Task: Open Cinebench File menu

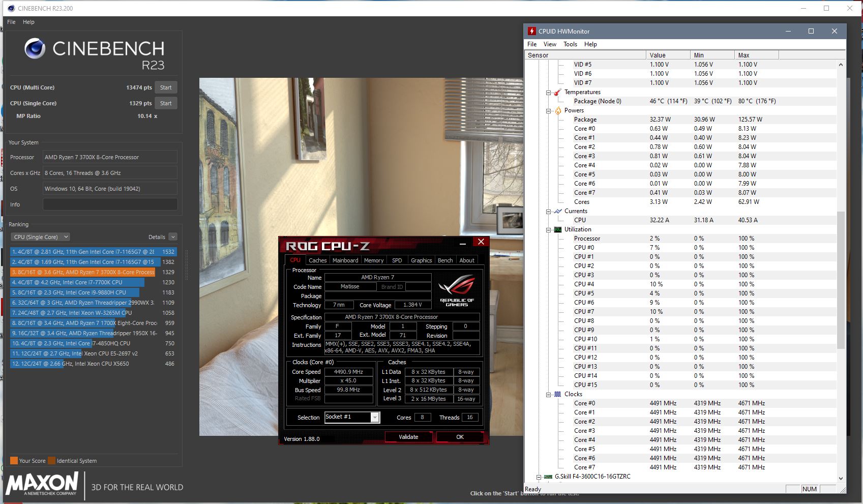Action: [11, 22]
